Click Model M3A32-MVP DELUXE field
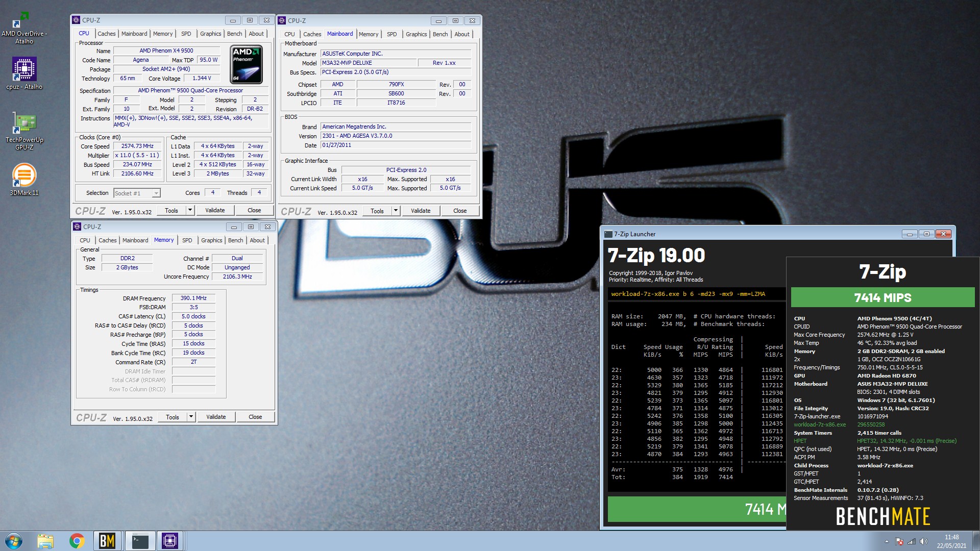The height and width of the screenshot is (551, 980). coord(368,63)
